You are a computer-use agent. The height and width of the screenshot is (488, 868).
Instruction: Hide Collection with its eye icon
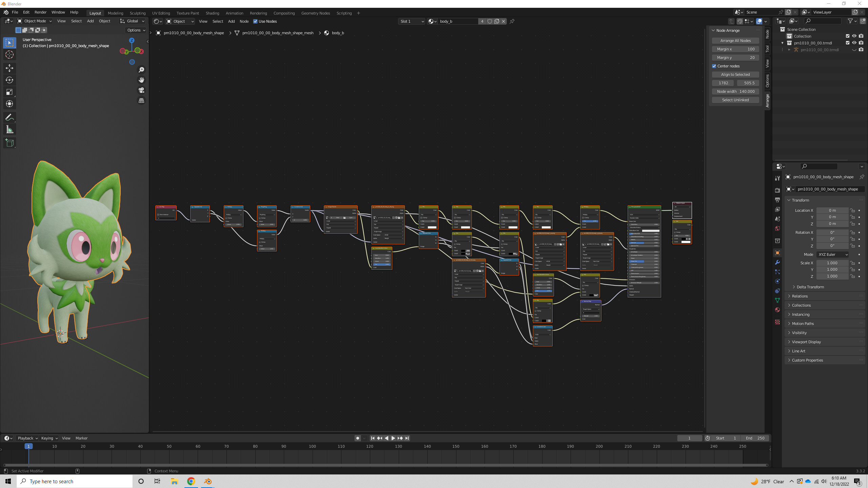[x=854, y=36]
